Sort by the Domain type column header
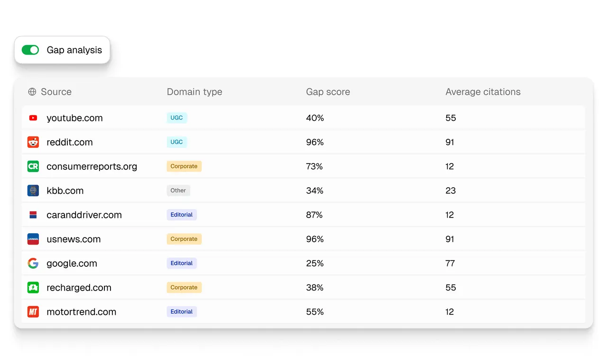Image resolution: width=607 pixels, height=364 pixels. pos(194,92)
